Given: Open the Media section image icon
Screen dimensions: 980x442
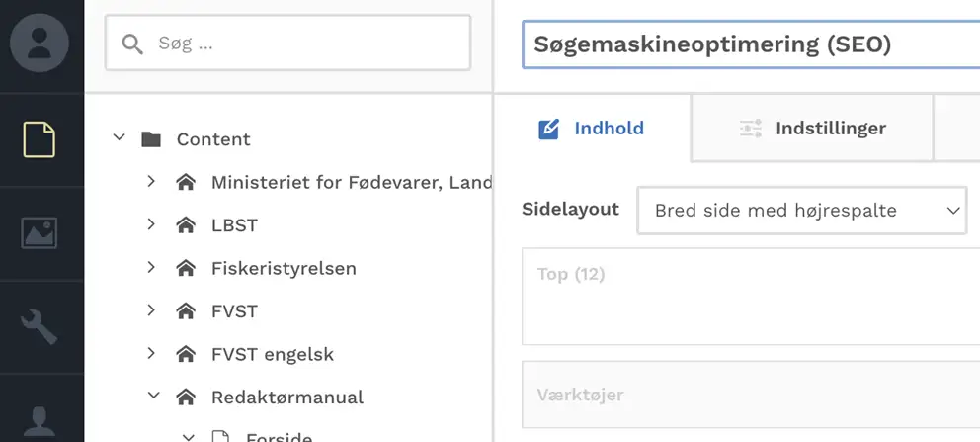Looking at the screenshot, I should (x=40, y=233).
